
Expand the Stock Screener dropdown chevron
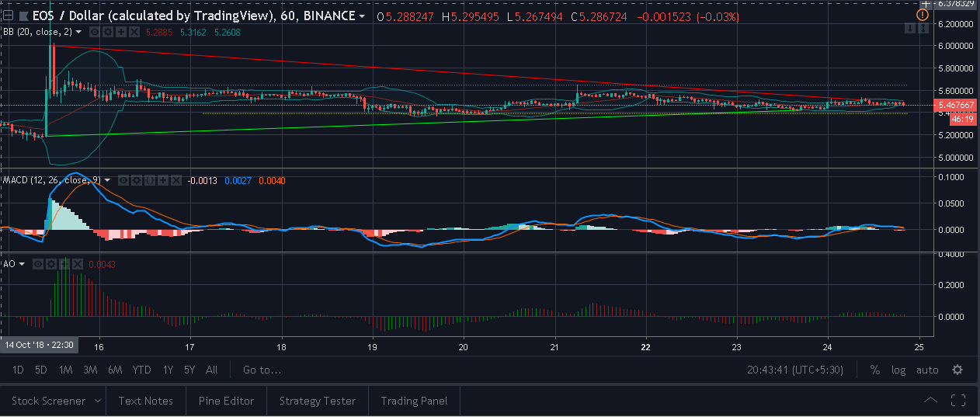(x=98, y=401)
